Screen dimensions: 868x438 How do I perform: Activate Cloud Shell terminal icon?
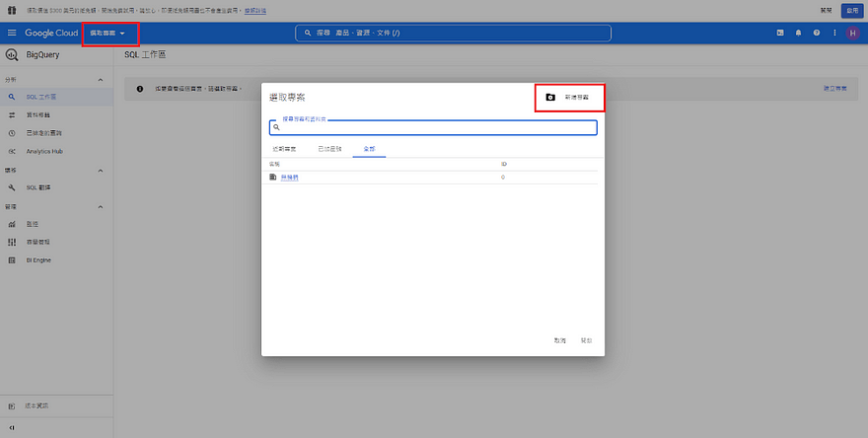pyautogui.click(x=780, y=34)
